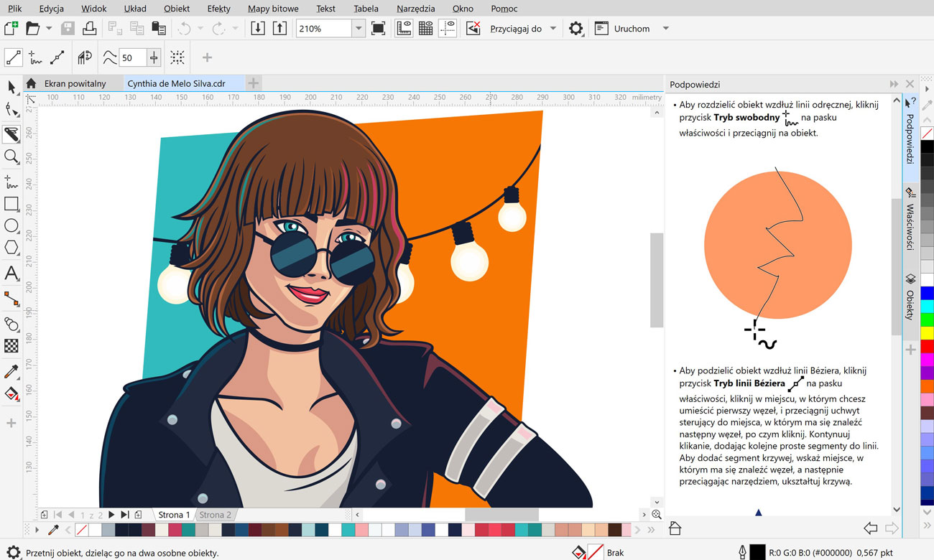Toggle automatic close on cut
Screen dimensions: 934x560
pos(85,57)
